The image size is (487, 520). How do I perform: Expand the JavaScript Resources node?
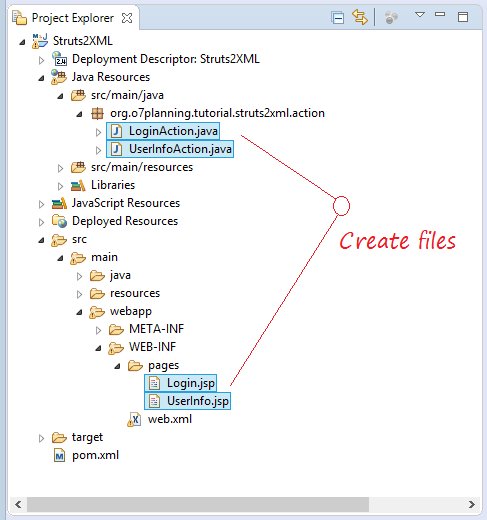pos(41,204)
